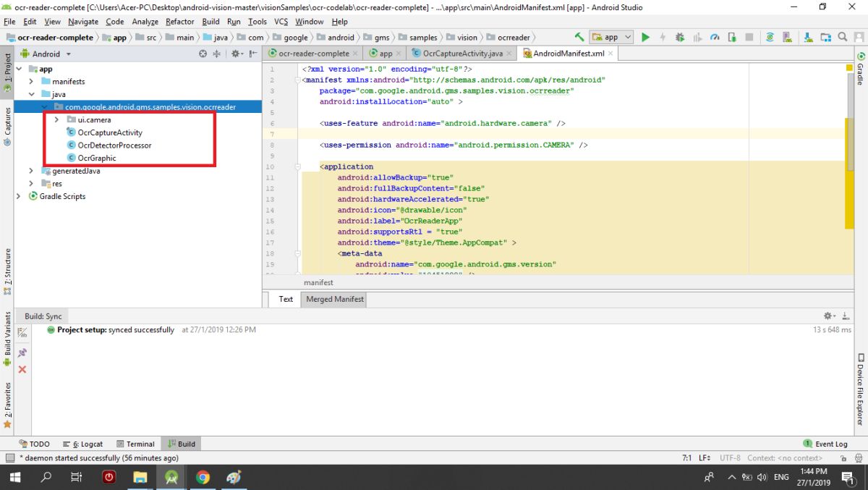Open the run configuration 'app' dropdown
The width and height of the screenshot is (868, 490).
click(611, 37)
